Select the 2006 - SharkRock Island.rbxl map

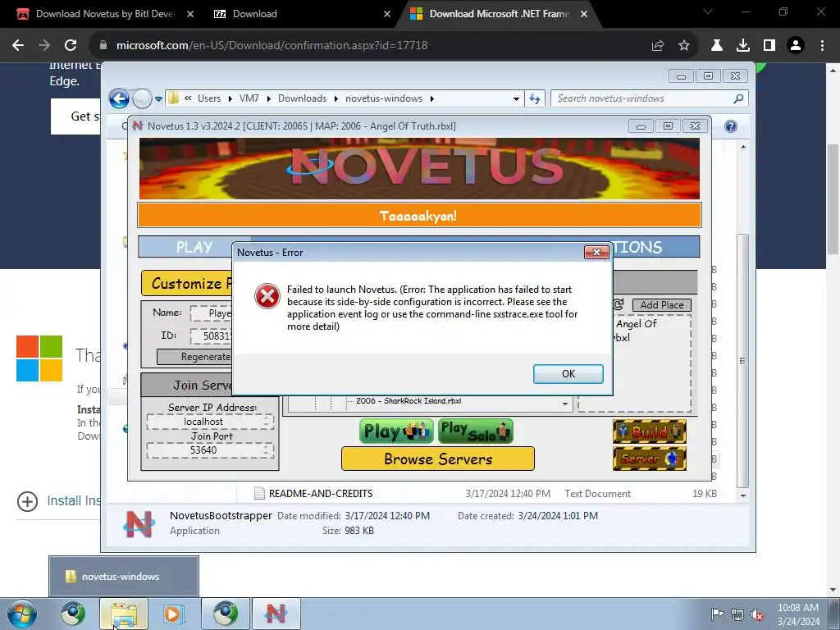[x=409, y=400]
